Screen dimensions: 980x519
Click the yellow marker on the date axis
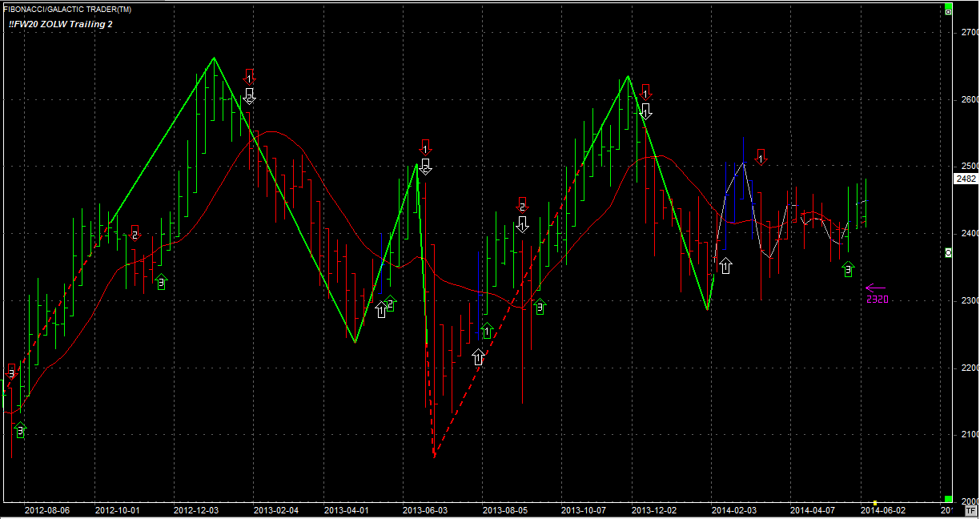tap(875, 503)
